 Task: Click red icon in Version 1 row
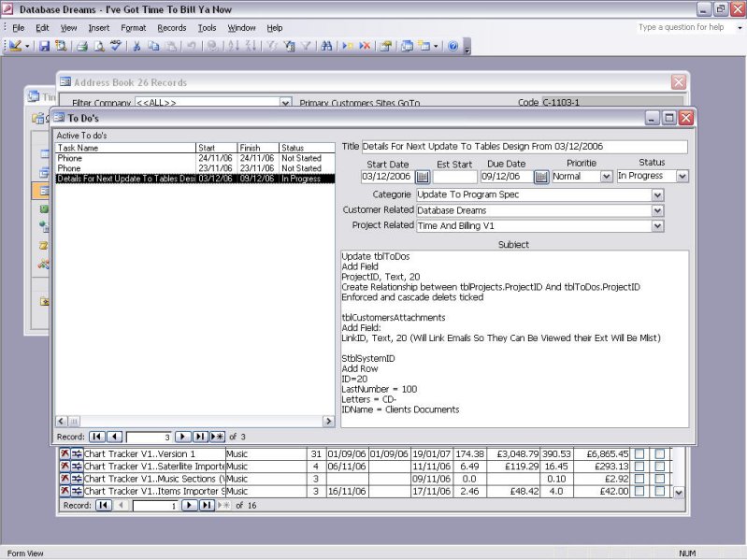[65, 453]
